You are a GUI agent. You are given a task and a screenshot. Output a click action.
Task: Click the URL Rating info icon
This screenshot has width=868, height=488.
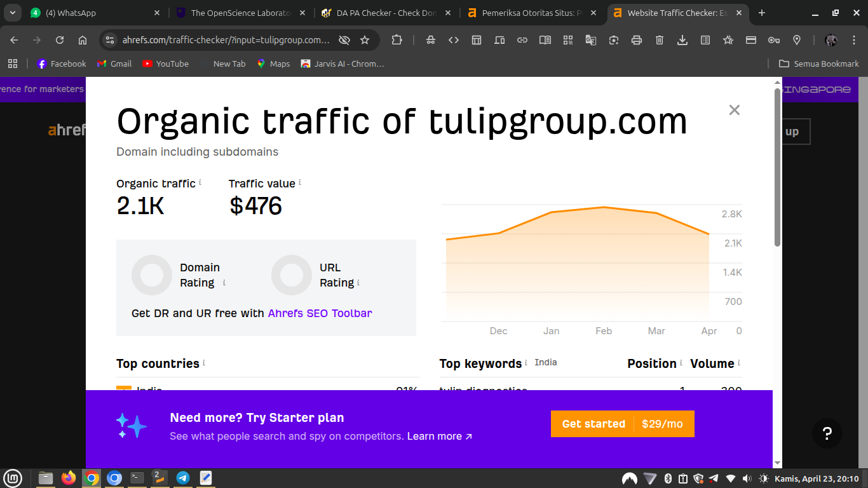pyautogui.click(x=358, y=283)
